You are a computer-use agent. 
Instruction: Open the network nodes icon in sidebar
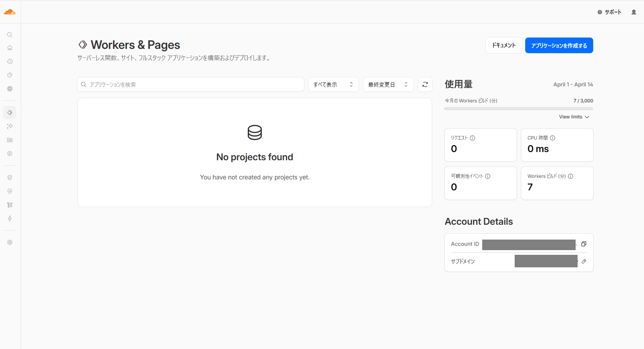[10, 205]
